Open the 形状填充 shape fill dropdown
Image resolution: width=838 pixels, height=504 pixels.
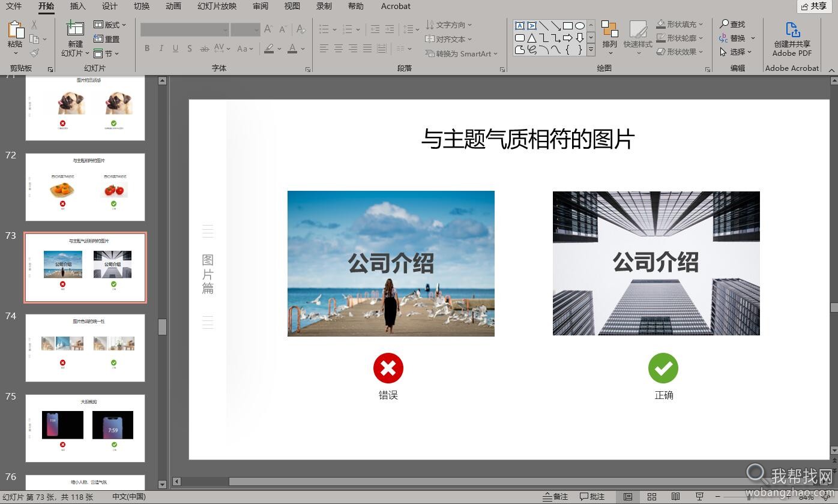pyautogui.click(x=680, y=24)
